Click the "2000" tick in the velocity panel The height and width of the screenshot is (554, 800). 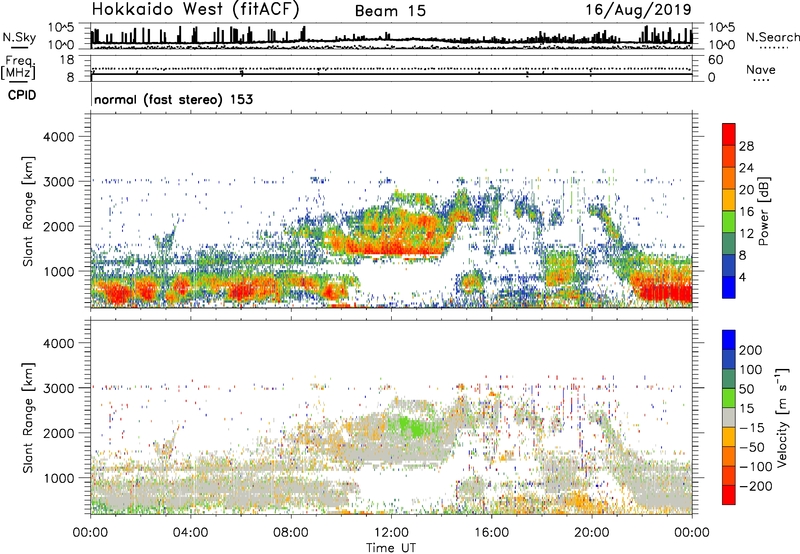59,433
